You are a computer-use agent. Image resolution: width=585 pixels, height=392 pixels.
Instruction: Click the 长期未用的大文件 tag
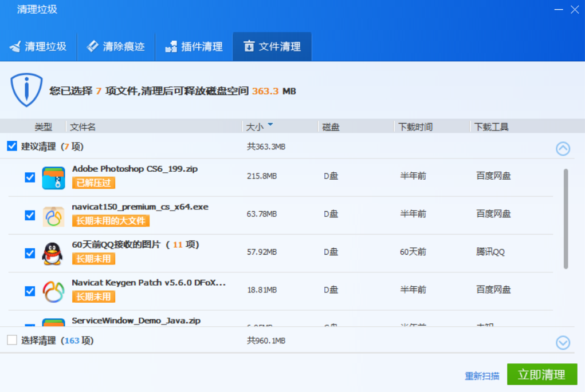point(111,221)
